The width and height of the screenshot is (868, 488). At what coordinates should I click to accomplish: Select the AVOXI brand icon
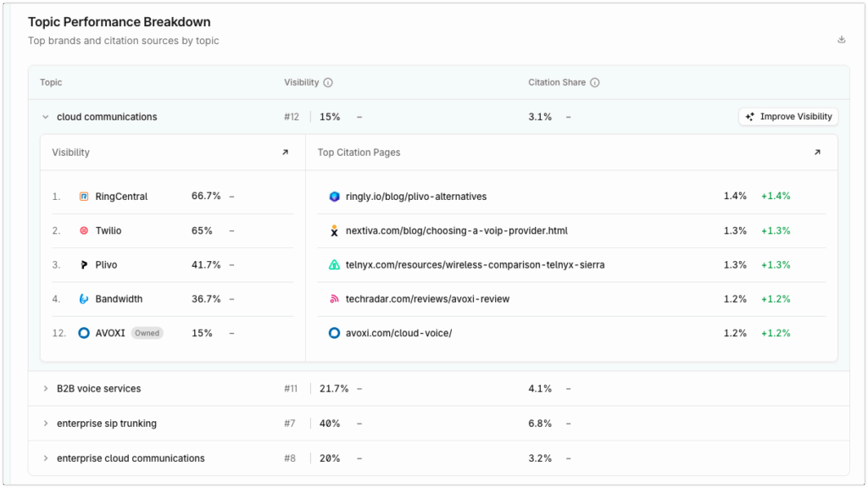click(84, 333)
